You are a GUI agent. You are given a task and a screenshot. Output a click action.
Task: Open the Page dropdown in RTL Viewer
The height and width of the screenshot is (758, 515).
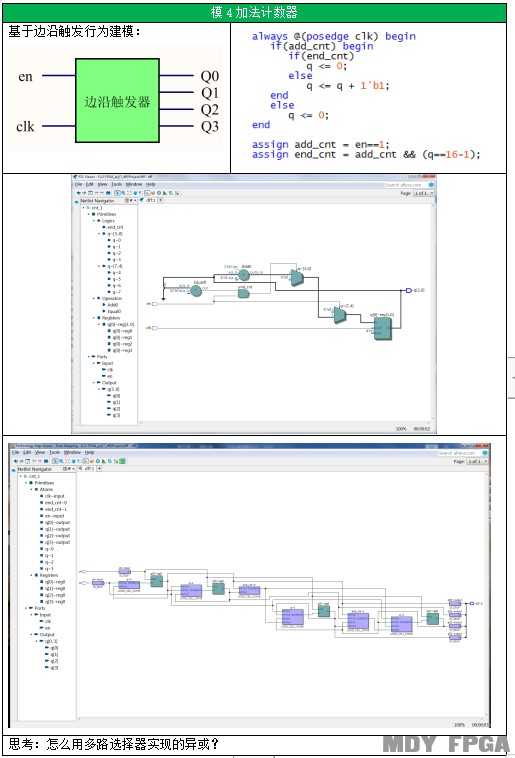(x=424, y=193)
